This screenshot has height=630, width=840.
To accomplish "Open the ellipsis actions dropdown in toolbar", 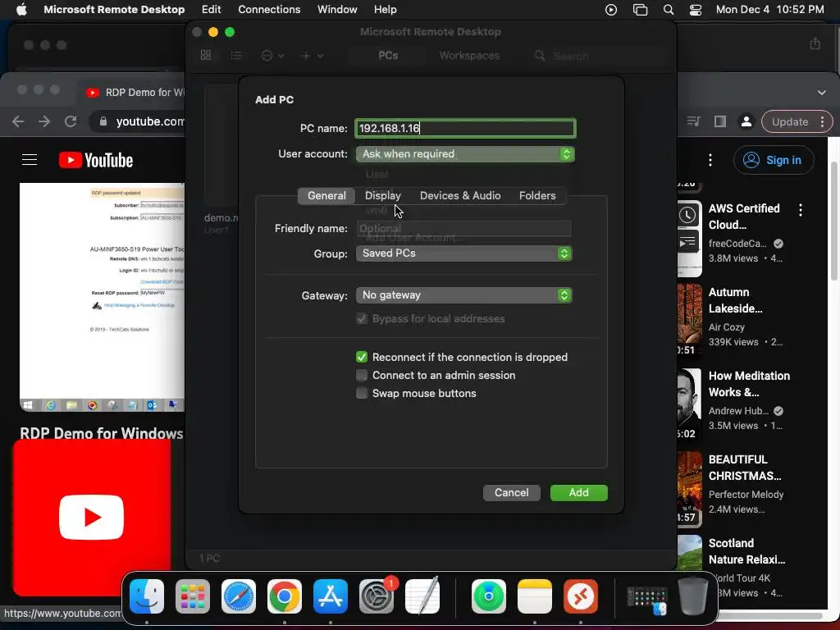I will click(x=272, y=55).
